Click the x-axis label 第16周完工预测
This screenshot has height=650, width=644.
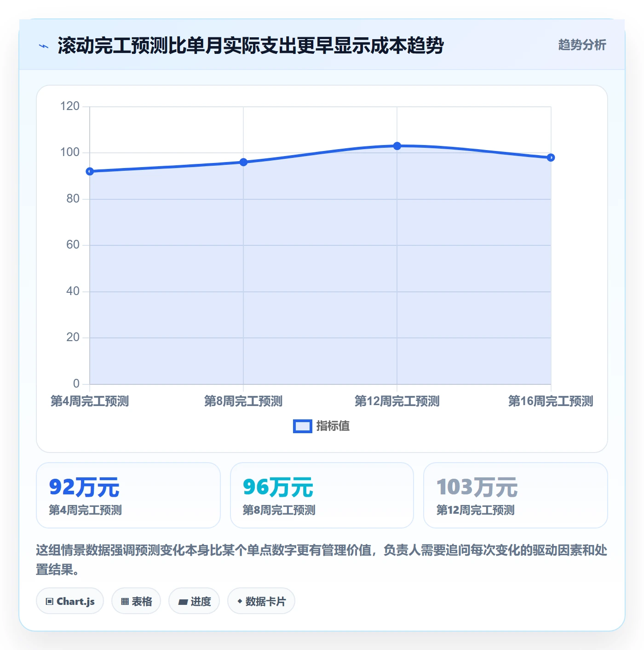551,401
